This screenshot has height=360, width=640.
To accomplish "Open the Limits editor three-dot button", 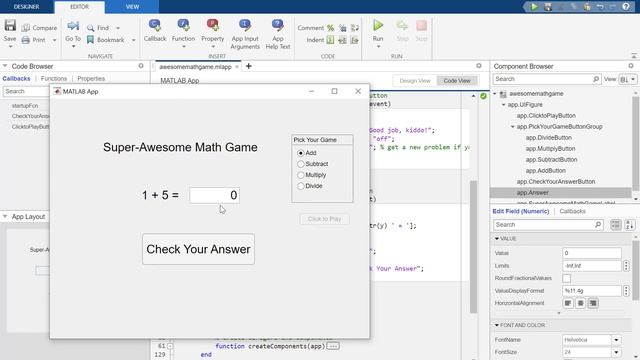I will (626, 266).
